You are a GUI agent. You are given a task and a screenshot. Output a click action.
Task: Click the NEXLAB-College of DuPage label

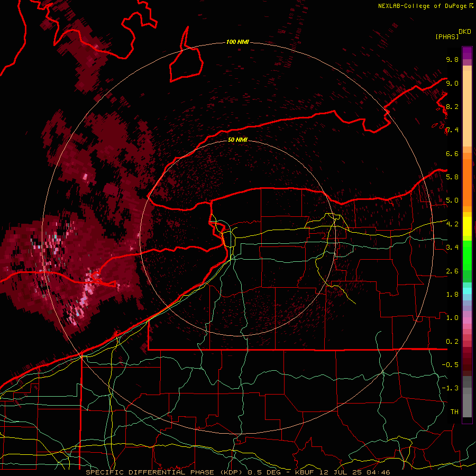coord(422,6)
